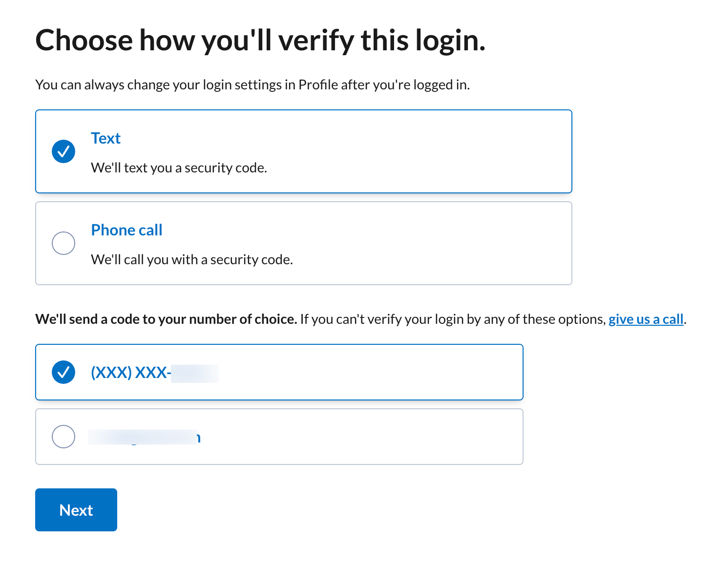
Task: Click the bold "We'll send a code" text
Action: coord(166,319)
